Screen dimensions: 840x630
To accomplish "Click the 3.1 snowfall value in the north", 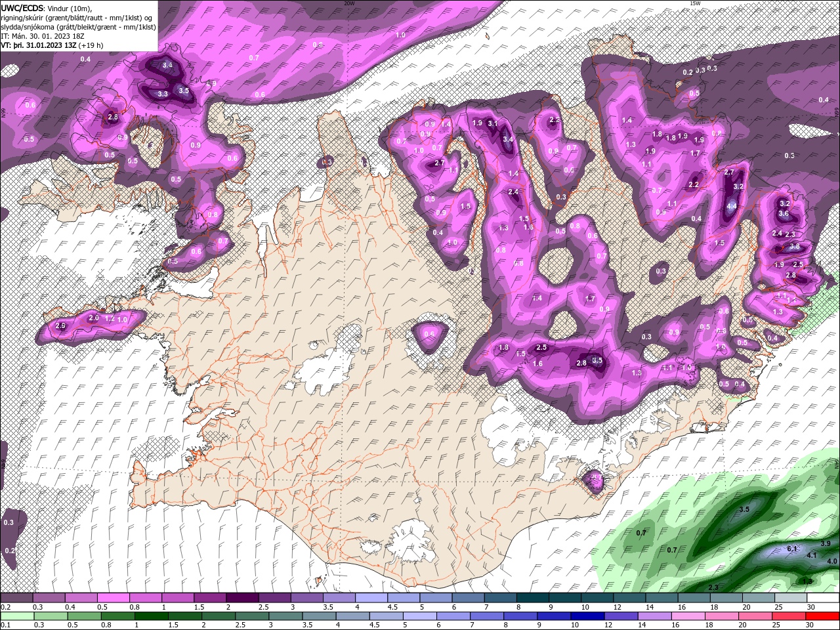I will 493,123.
